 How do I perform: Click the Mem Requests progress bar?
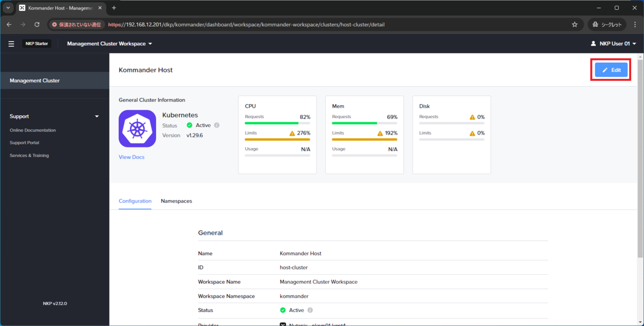point(365,123)
